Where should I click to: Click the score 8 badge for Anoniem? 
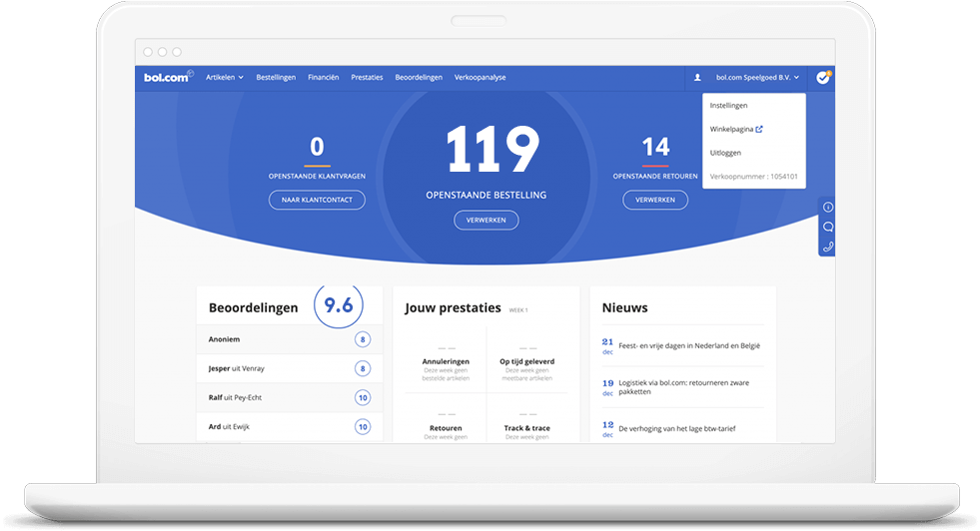pyautogui.click(x=363, y=339)
